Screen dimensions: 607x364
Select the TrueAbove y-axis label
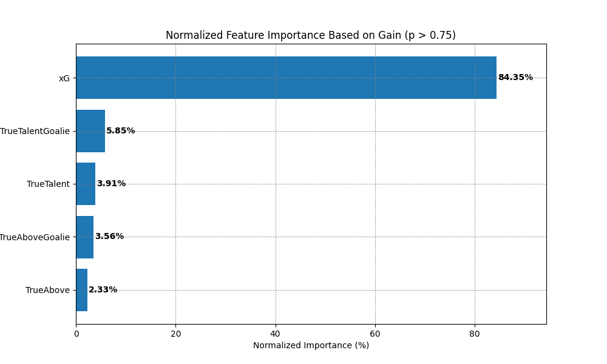[47, 291]
